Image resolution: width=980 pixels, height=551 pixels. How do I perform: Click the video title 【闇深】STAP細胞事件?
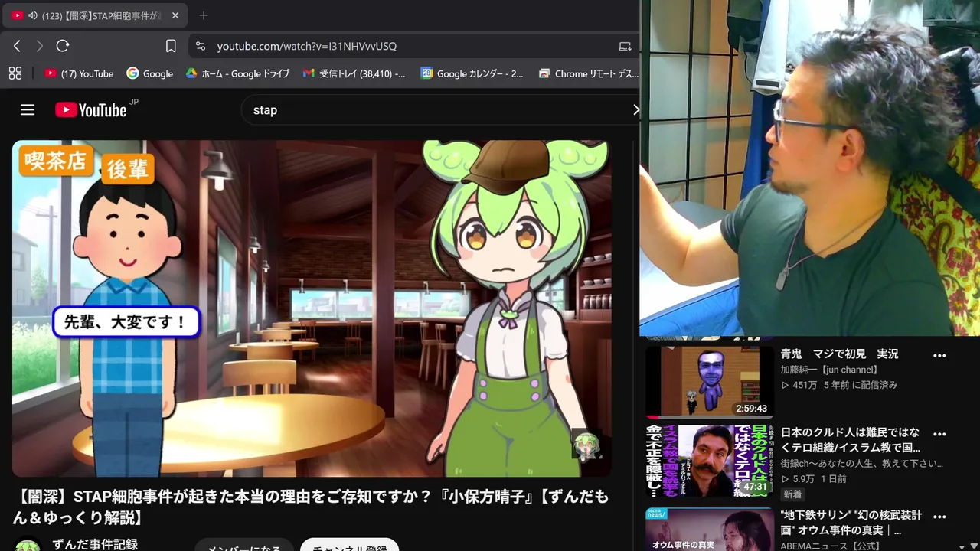coord(310,507)
